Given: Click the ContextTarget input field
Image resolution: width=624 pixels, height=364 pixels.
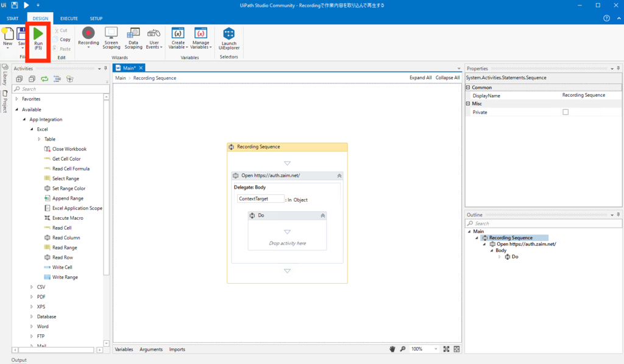Looking at the screenshot, I should [x=261, y=198].
